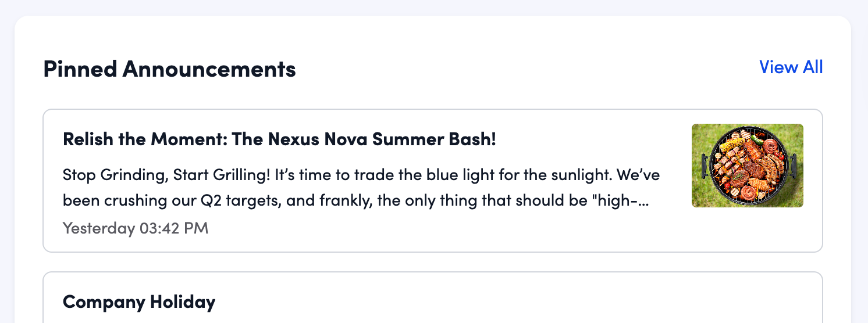The width and height of the screenshot is (868, 323).
Task: Click the word "Pinned" in the heading
Action: point(80,70)
